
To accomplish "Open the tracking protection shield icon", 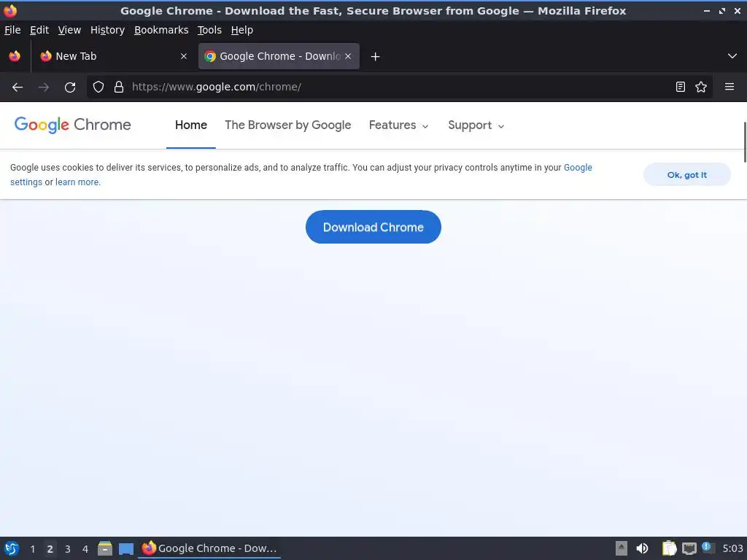I will 98,87.
